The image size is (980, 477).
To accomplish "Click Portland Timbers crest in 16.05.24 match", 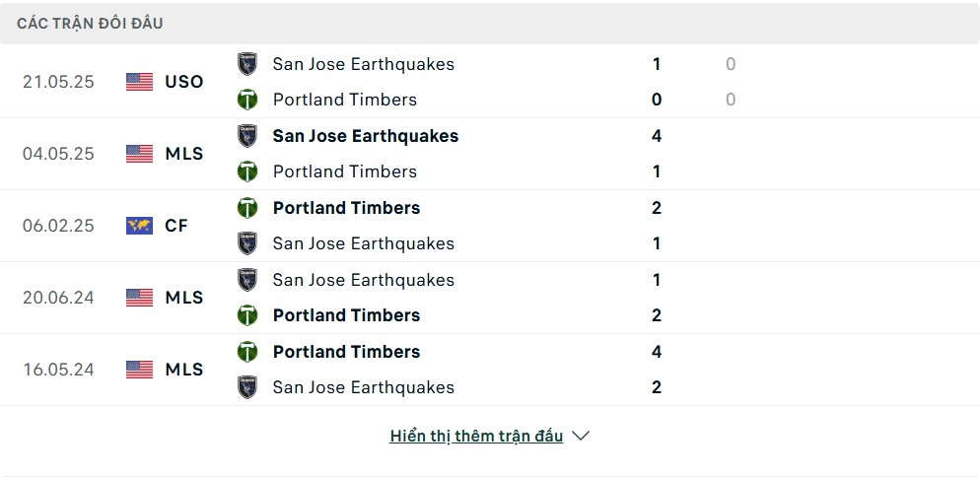I will [x=247, y=351].
